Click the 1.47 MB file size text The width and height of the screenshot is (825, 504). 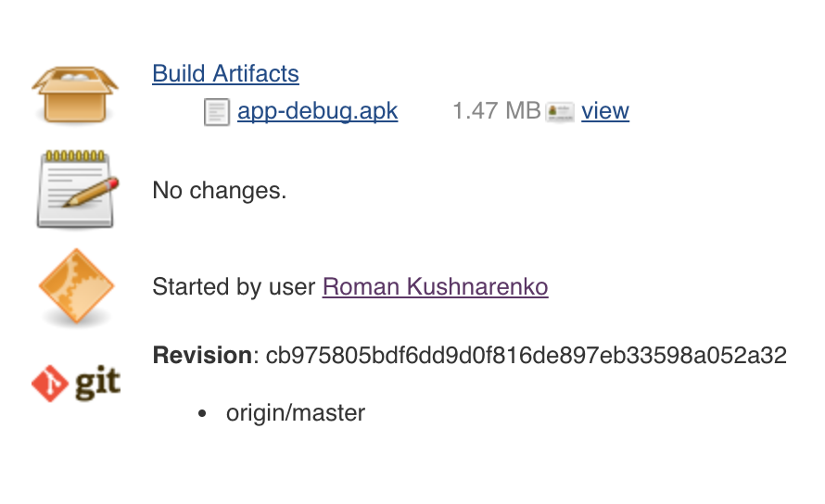496,111
